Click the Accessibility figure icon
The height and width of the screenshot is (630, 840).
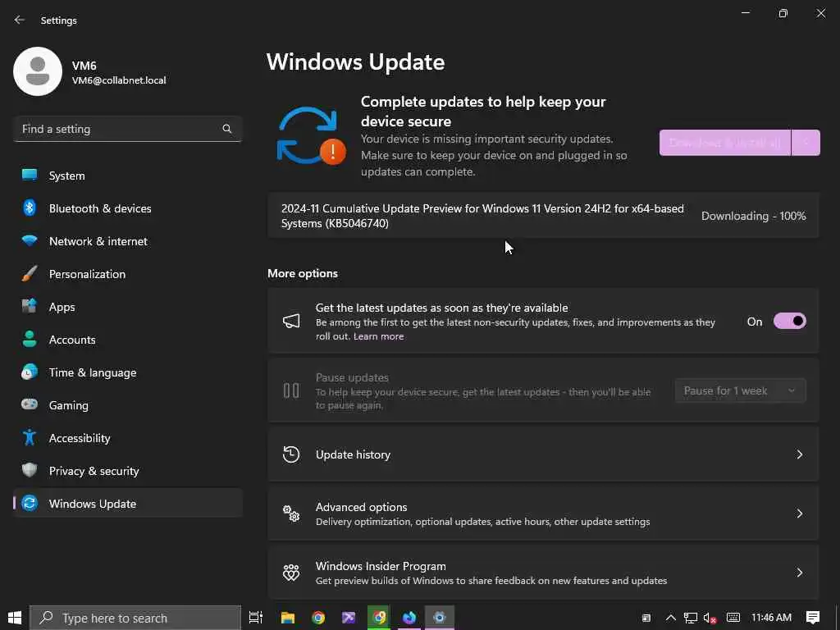[x=30, y=438]
